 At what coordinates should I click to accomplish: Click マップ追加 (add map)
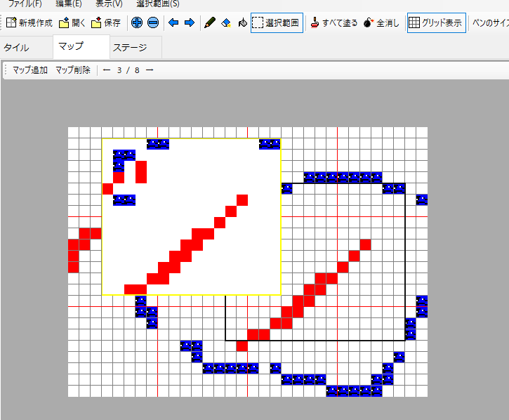[30, 70]
